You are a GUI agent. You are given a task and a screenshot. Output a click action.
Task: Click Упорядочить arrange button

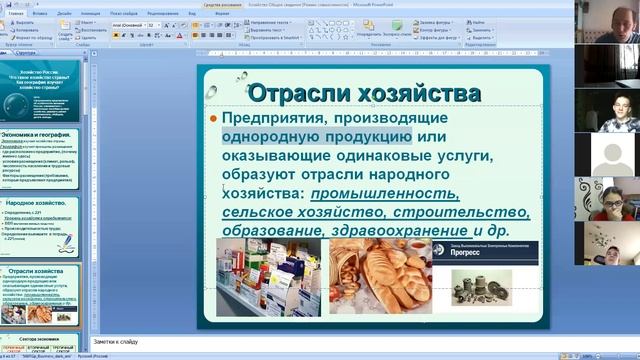pyautogui.click(x=369, y=29)
